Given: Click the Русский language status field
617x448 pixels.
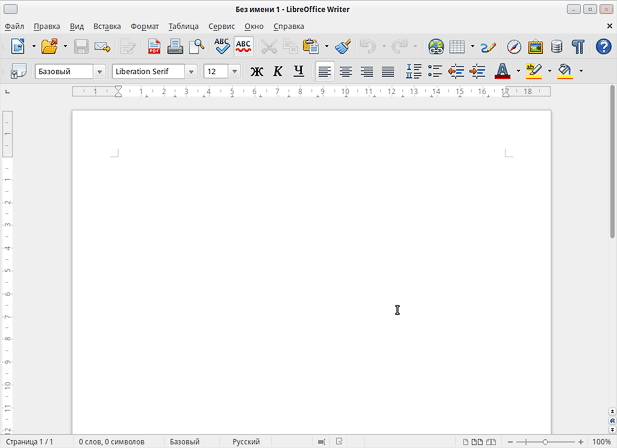Looking at the screenshot, I should [x=246, y=442].
